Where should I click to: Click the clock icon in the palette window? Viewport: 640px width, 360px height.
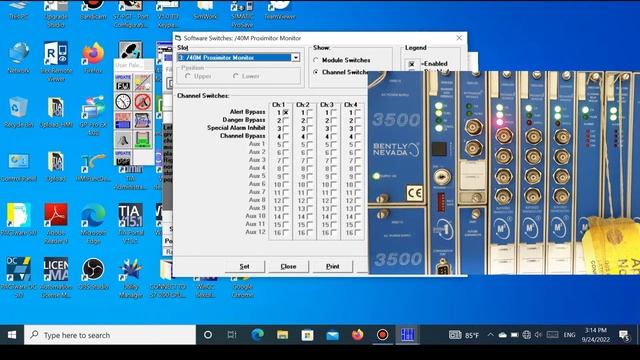[123, 101]
